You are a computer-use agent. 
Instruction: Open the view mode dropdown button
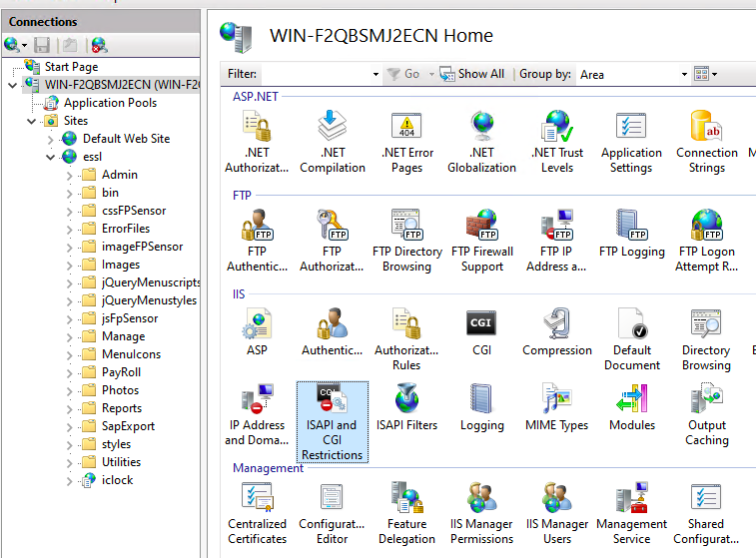tap(705, 74)
